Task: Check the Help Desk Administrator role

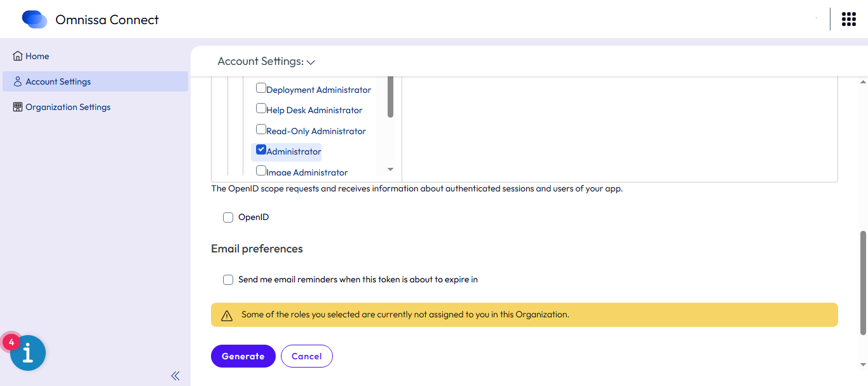Action: (x=261, y=109)
